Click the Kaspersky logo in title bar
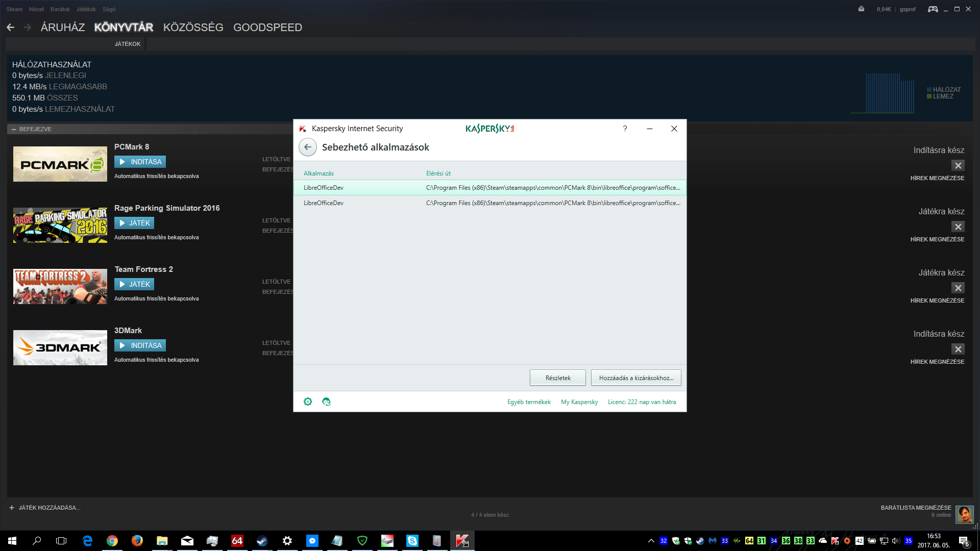Viewport: 980px width, 551px height. [x=489, y=129]
